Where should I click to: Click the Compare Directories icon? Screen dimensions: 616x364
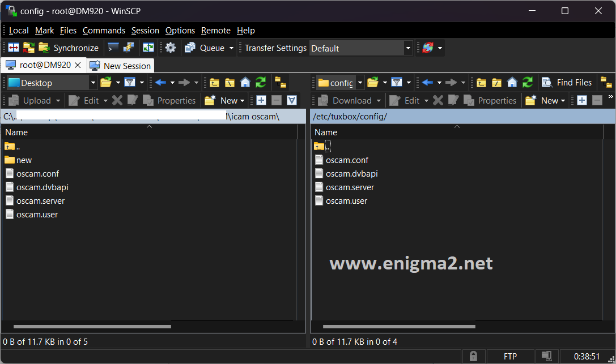click(14, 48)
